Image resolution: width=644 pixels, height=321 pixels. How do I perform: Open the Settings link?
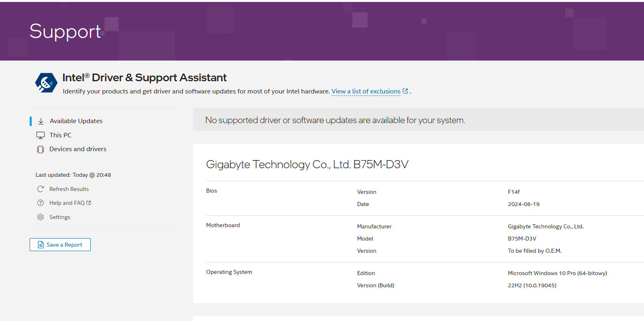[x=60, y=217]
